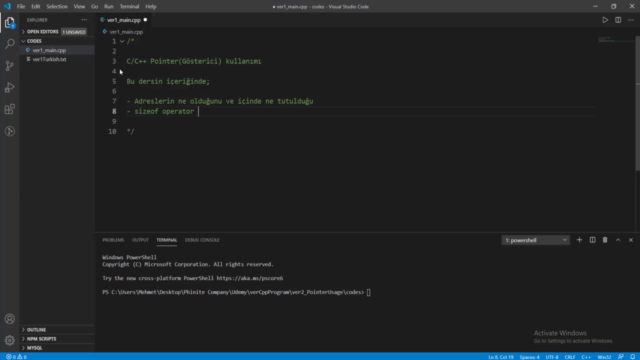Click the unsaved dot on ver1_main.cpp tab
Screen dimensions: 640x360
coord(145,20)
